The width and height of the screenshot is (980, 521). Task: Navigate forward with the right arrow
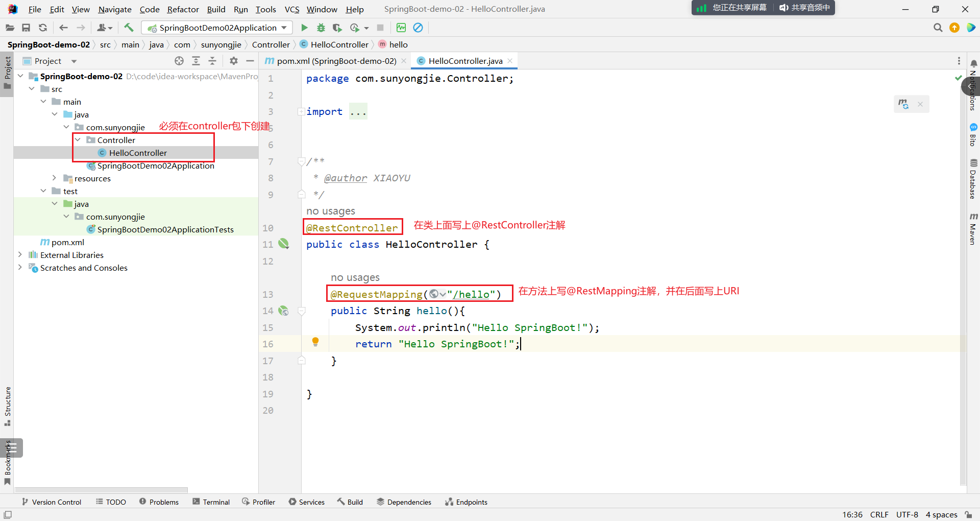pos(81,28)
